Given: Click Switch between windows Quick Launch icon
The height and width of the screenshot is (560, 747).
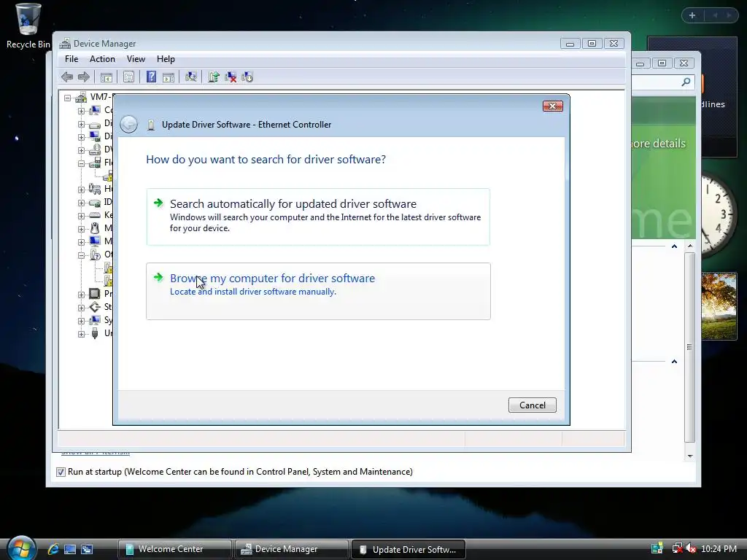Looking at the screenshot, I should click(x=87, y=549).
